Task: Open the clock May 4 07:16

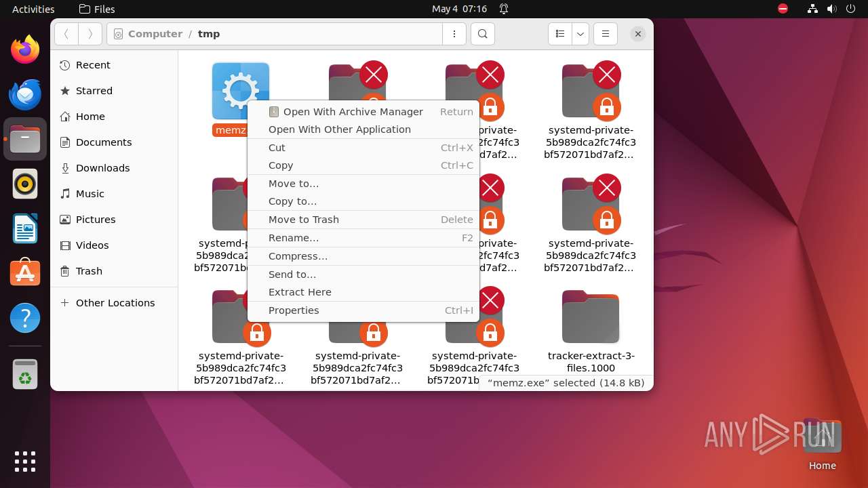Action: tap(460, 9)
